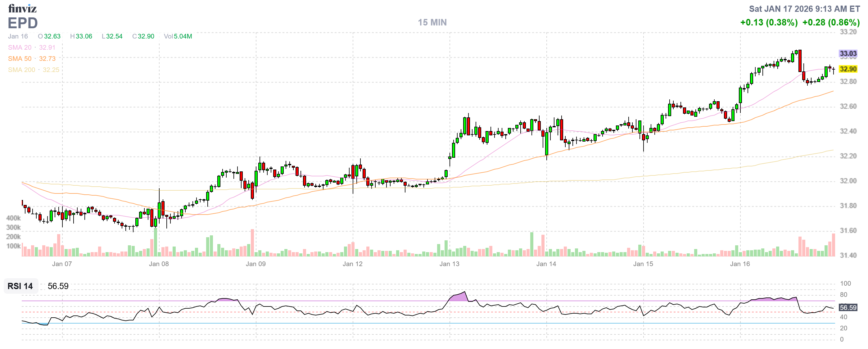This screenshot has height=349, width=868.
Task: Click the RSI value 56.59 beside label
Action: tap(58, 286)
